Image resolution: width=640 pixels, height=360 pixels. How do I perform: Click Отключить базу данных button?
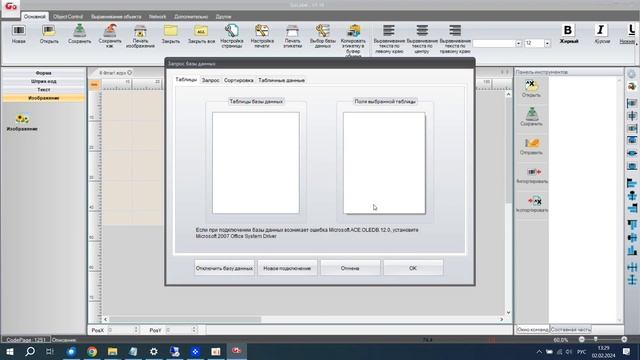[224, 268]
